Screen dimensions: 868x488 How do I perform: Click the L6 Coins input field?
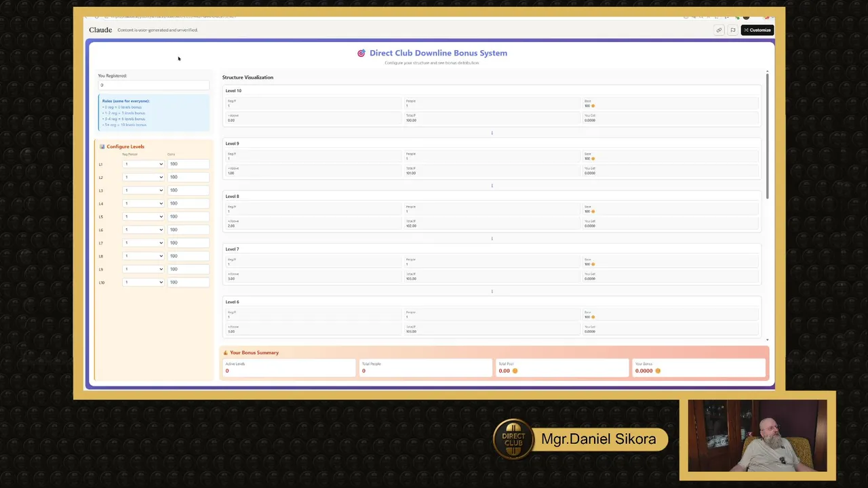click(x=189, y=230)
